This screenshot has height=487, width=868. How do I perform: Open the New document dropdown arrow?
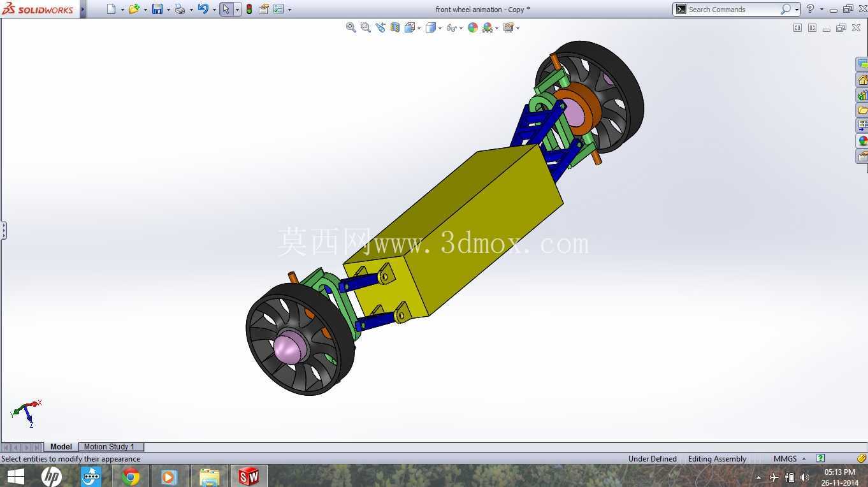coord(122,10)
